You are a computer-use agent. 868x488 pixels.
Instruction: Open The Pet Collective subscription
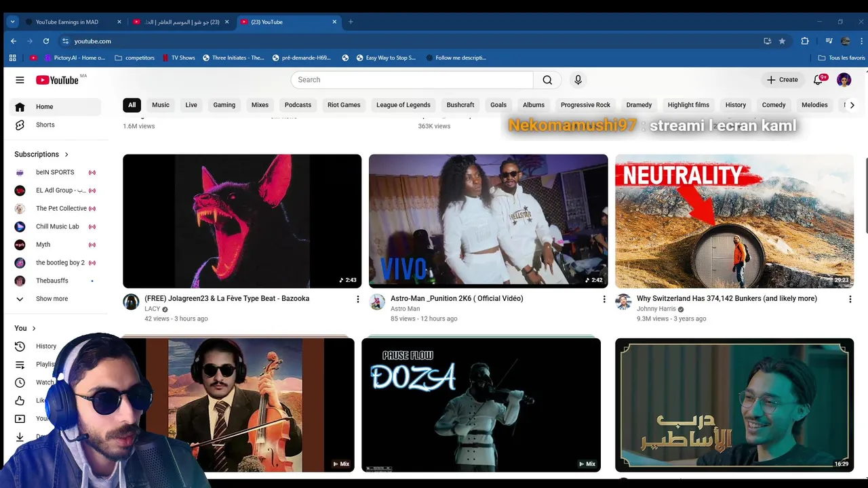[55, 208]
